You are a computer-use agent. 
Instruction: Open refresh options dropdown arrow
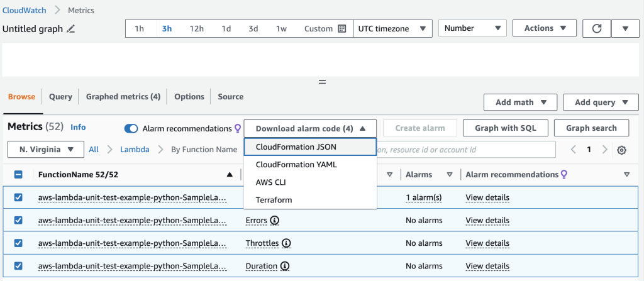(625, 28)
